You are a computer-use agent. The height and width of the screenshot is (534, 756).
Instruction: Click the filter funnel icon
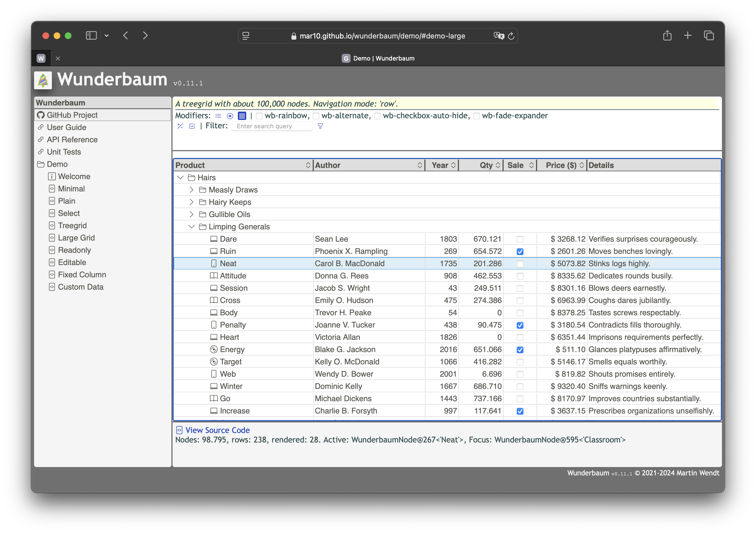pyautogui.click(x=320, y=126)
